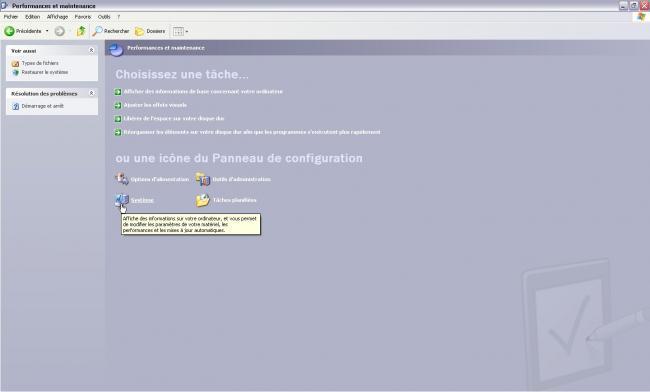This screenshot has height=392, width=650.
Task: Collapse the Voir aussi panel
Action: (x=92, y=51)
